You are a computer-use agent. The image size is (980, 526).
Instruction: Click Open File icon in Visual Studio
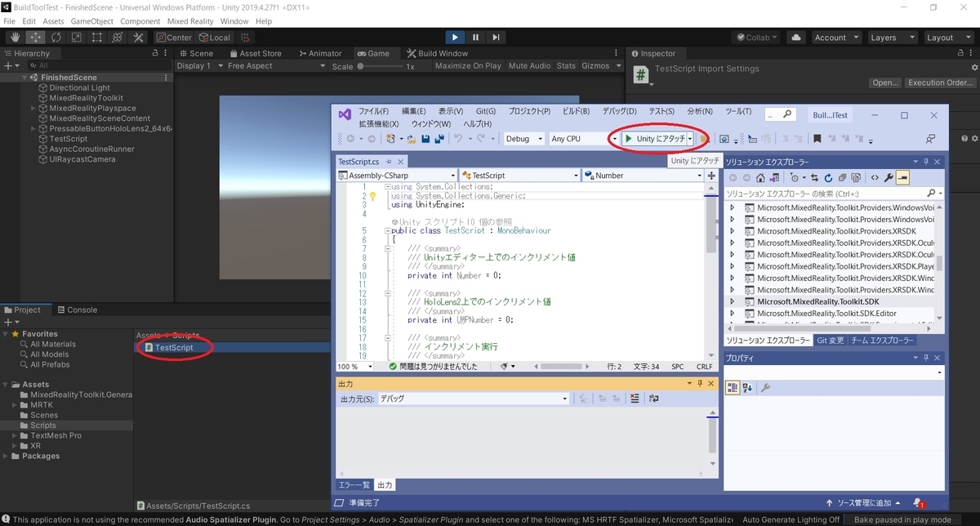[x=412, y=139]
